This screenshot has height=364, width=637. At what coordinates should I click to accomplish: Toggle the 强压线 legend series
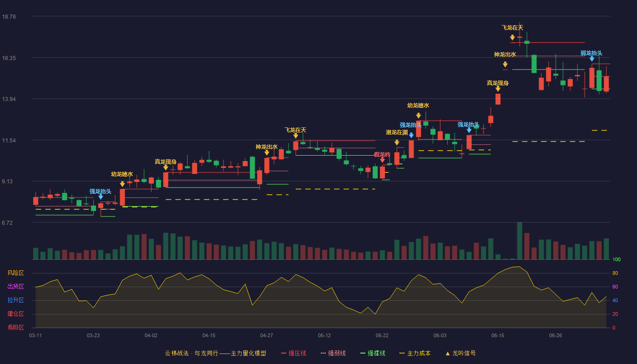293,353
